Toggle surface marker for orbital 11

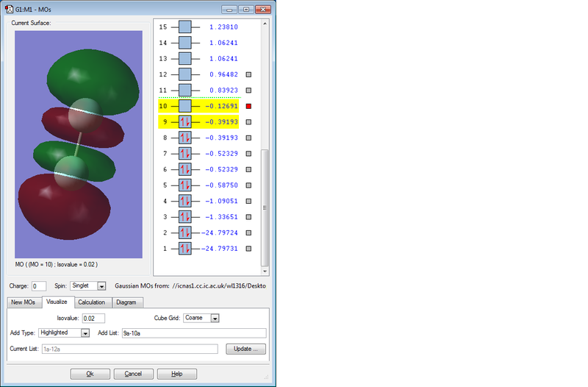click(248, 90)
